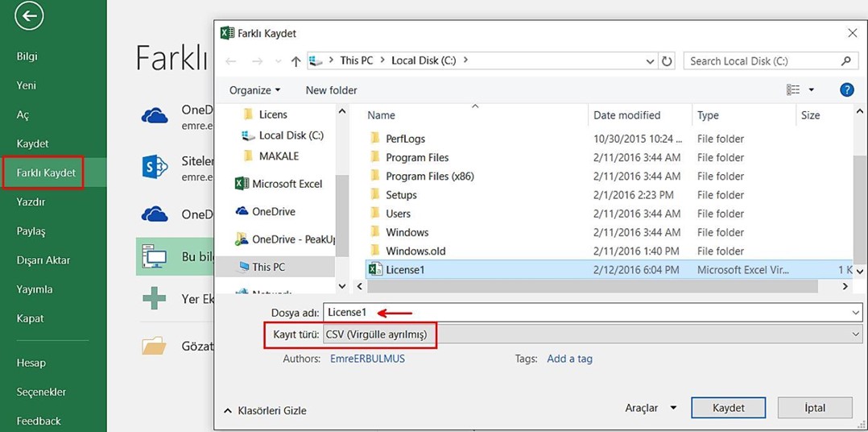Open Dışarı Aktar backstage tab
Viewport: 868px width, 432px height.
[43, 260]
